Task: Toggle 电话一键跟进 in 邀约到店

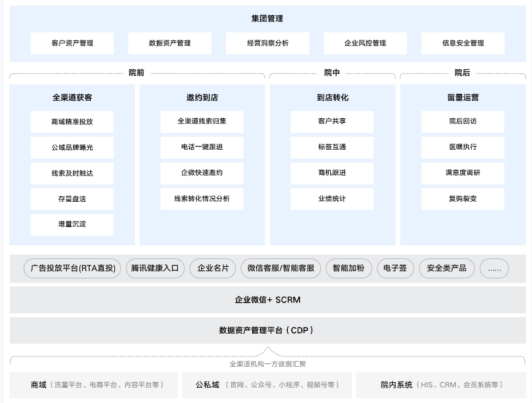Action: point(202,147)
